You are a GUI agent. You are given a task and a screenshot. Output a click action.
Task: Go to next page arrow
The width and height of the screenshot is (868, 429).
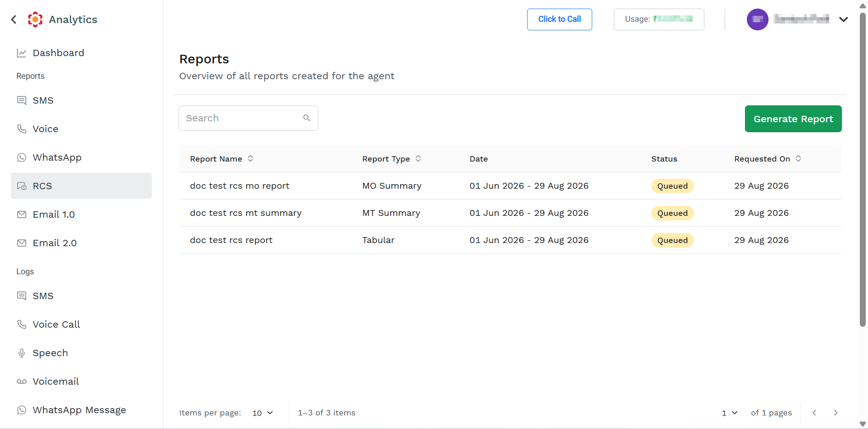click(x=835, y=413)
